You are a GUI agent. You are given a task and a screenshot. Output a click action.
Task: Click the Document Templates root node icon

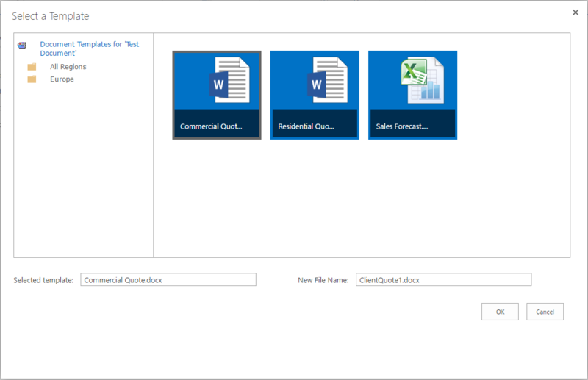[x=22, y=45]
